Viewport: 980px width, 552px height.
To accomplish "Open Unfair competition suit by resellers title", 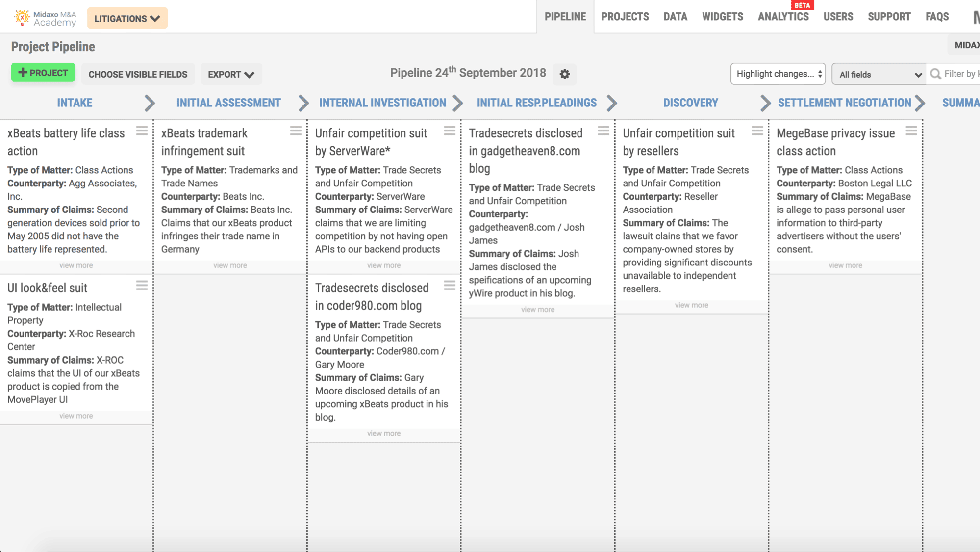I will 678,142.
